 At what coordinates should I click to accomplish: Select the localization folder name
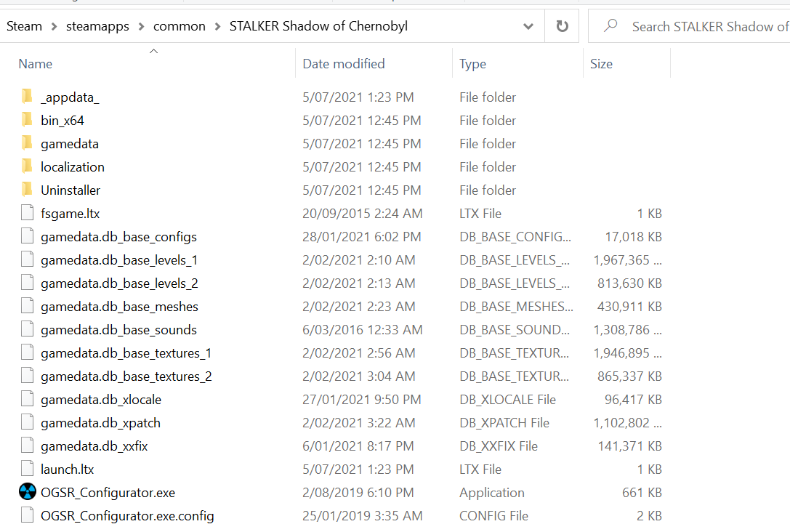[73, 166]
